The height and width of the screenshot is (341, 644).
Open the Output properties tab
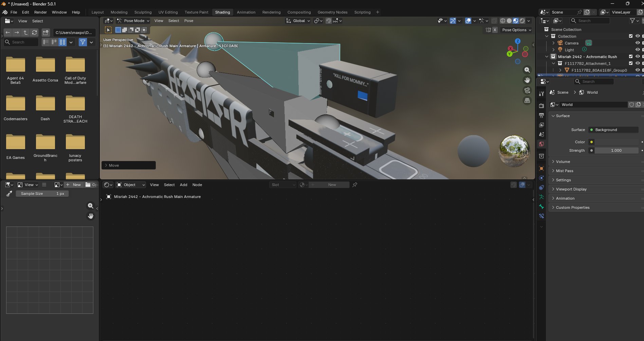[x=541, y=115]
